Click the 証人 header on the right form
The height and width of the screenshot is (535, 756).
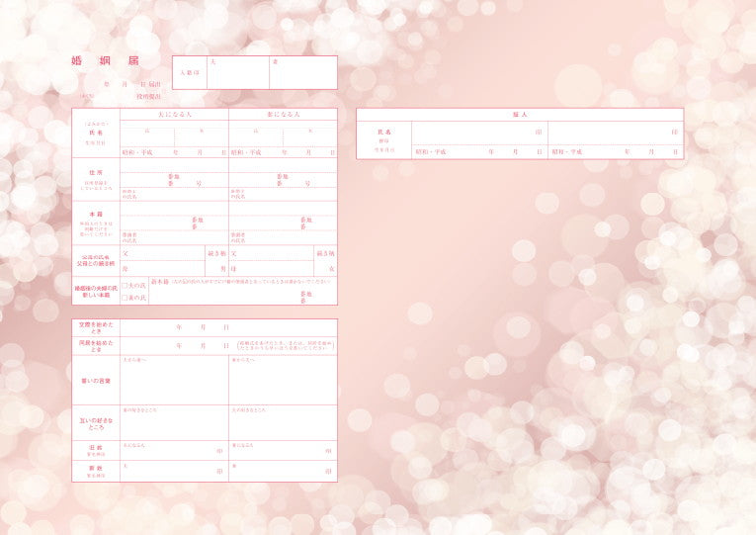(x=520, y=115)
